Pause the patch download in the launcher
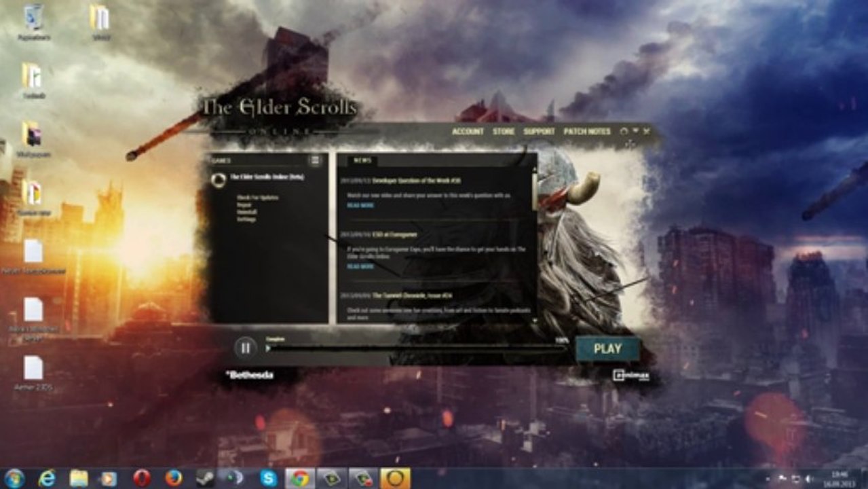The width and height of the screenshot is (868, 489). (x=246, y=348)
